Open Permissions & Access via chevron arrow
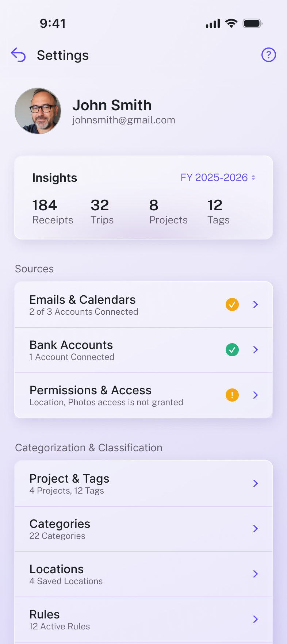Viewport: 287px width, 644px height. tap(256, 395)
